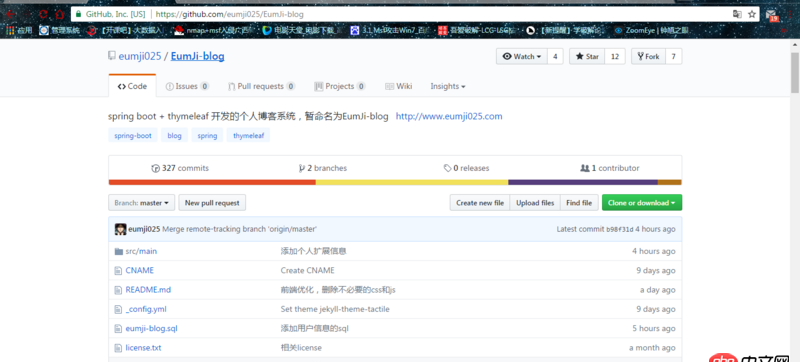Open the README.md file
This screenshot has height=362, width=800.
point(148,290)
